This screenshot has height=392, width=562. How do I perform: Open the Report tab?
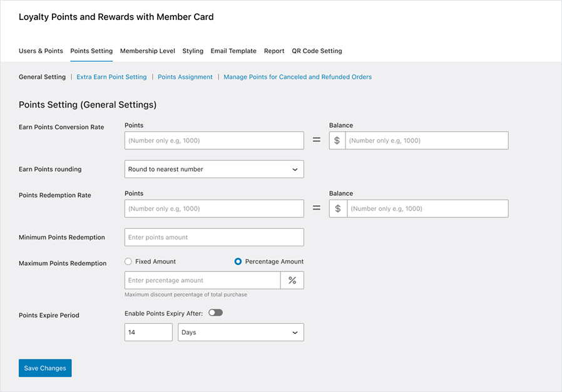pyautogui.click(x=274, y=51)
